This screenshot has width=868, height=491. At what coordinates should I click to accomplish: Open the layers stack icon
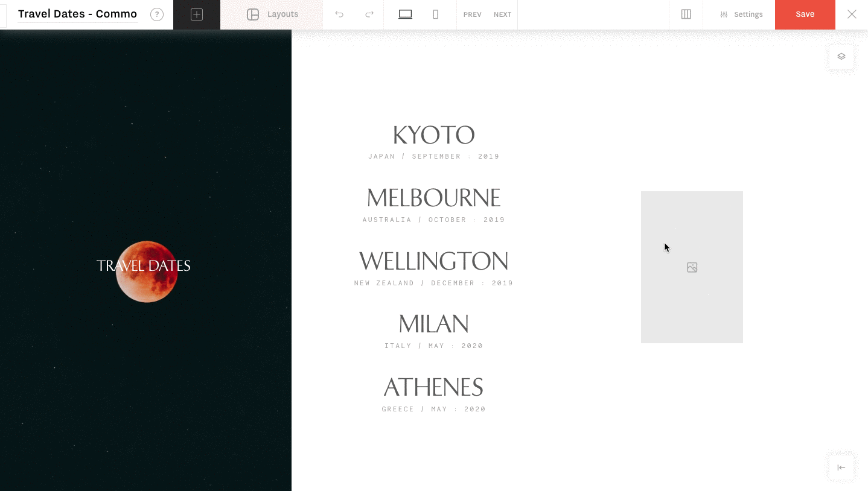click(x=841, y=57)
